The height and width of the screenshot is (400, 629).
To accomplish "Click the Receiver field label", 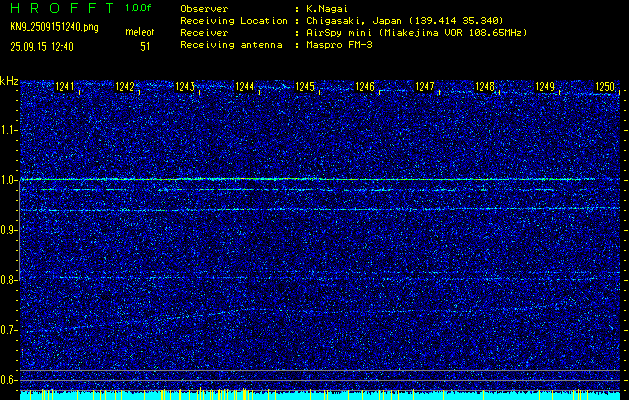I will coord(204,33).
